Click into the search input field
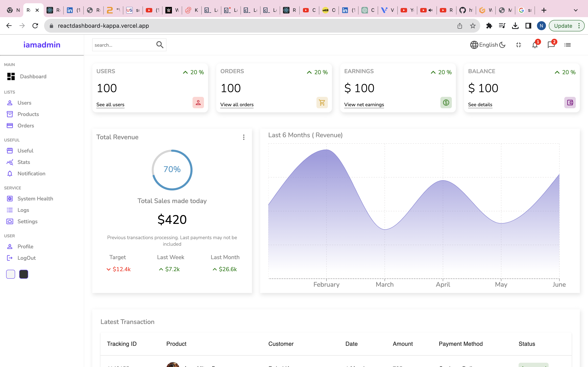Screen dimensions: 588x367 (123, 45)
